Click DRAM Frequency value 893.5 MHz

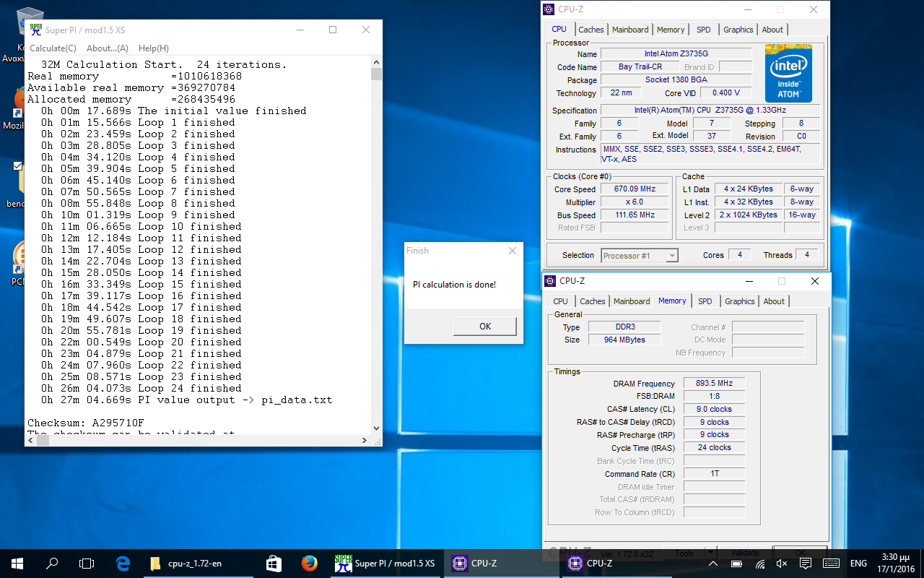point(713,384)
